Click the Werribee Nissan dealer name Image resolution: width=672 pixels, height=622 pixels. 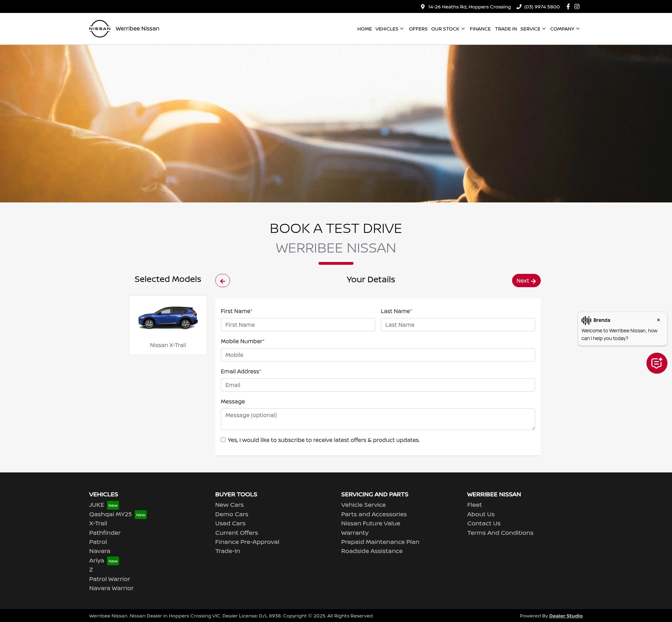click(137, 29)
